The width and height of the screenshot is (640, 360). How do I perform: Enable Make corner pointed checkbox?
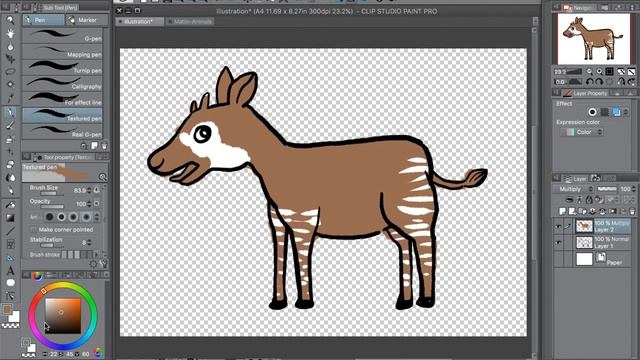[33, 230]
